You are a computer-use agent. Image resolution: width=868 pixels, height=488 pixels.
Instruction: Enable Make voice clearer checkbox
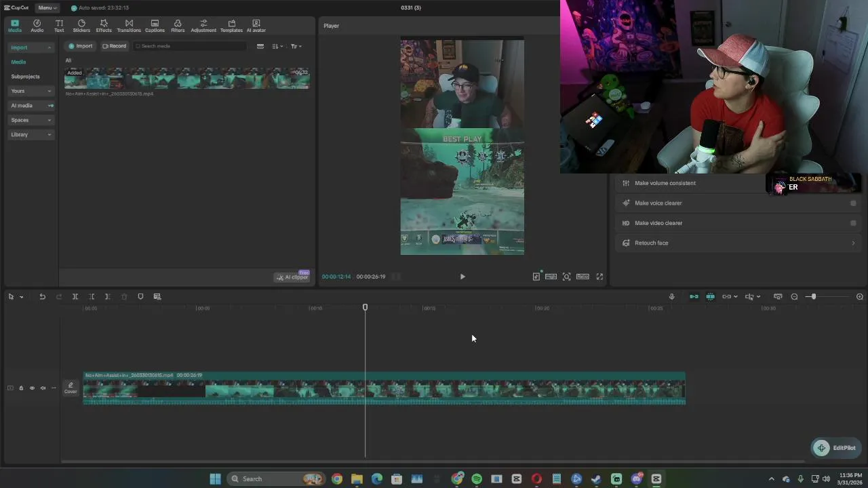(x=853, y=203)
